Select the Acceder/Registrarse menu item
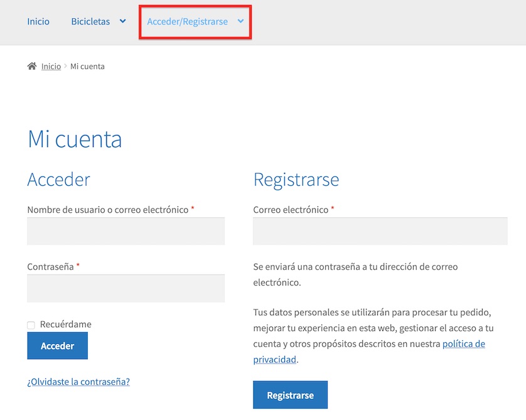Screen dimensions: 526x420 point(187,21)
